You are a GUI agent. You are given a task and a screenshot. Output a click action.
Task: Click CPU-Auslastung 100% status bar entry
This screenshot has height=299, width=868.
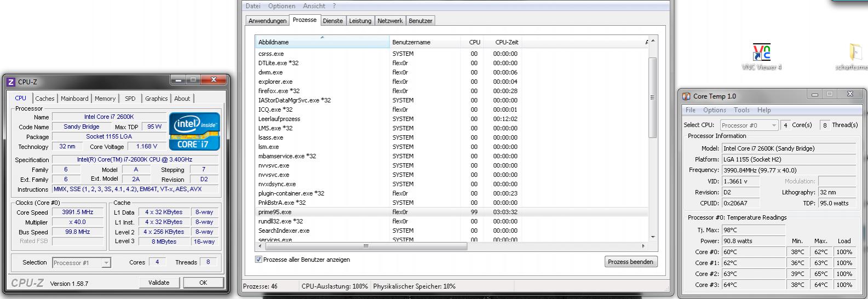click(x=335, y=286)
